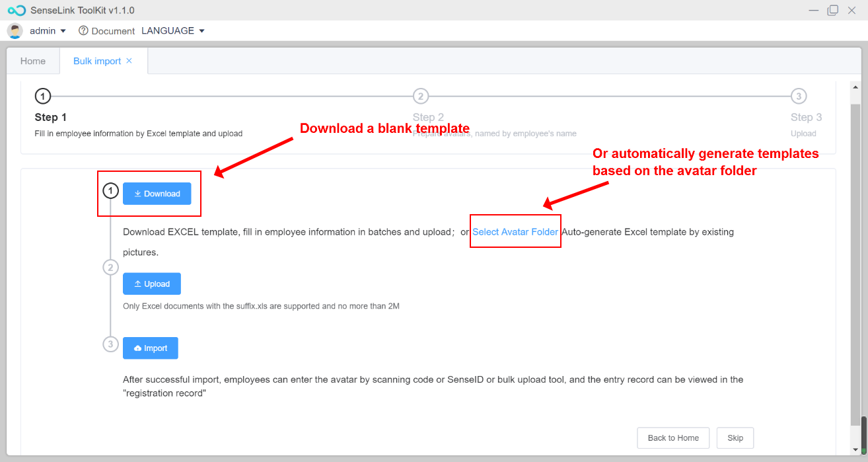Click the SenseLink infinity logo icon
Screen dimensions: 868x462
[17, 11]
